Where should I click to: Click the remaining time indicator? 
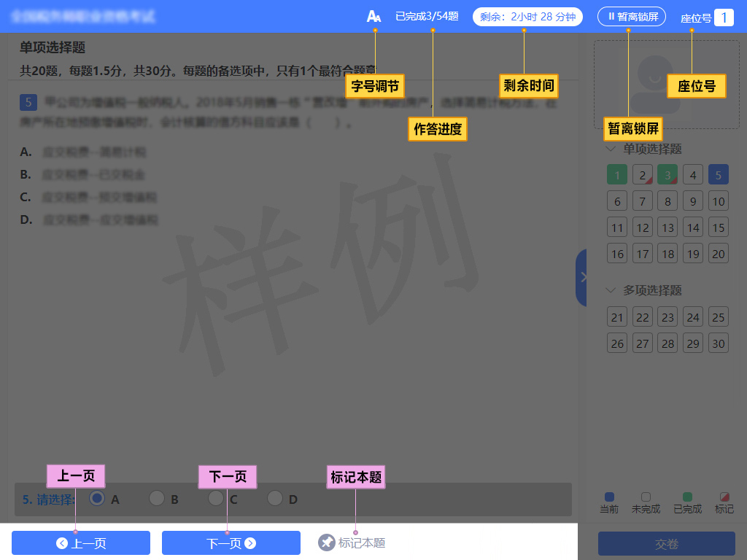point(527,16)
